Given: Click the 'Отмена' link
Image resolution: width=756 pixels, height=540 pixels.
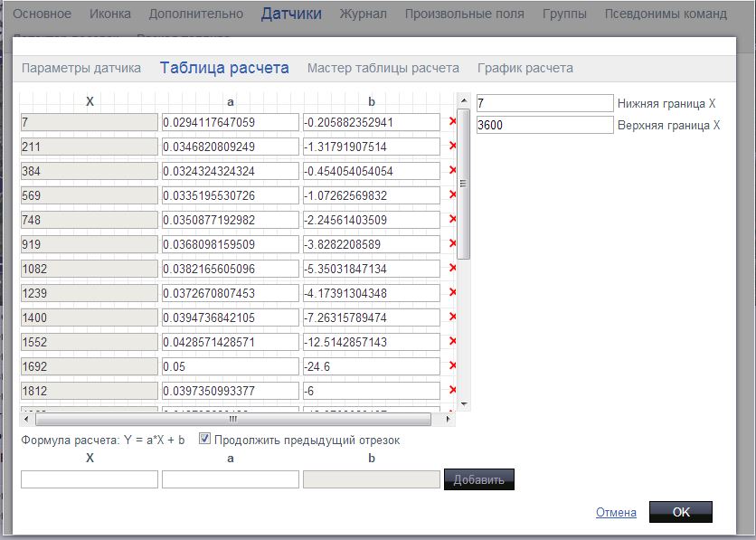Looking at the screenshot, I should [x=616, y=512].
